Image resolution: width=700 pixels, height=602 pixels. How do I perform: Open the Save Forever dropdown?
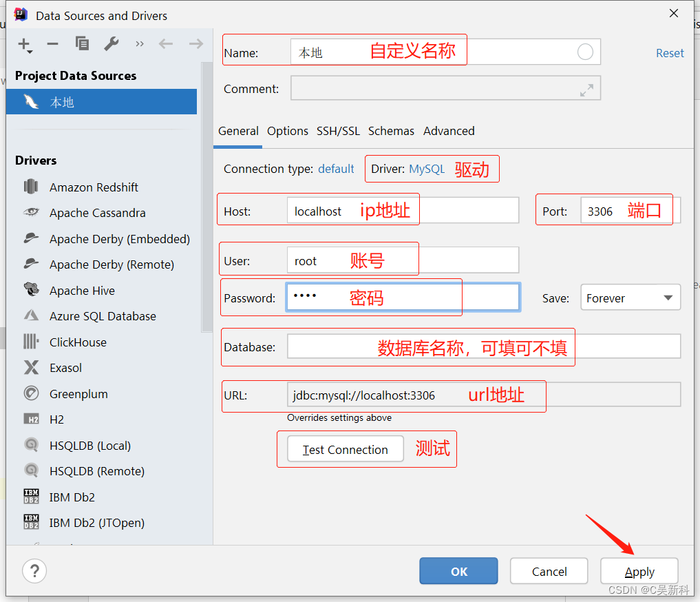click(x=630, y=298)
